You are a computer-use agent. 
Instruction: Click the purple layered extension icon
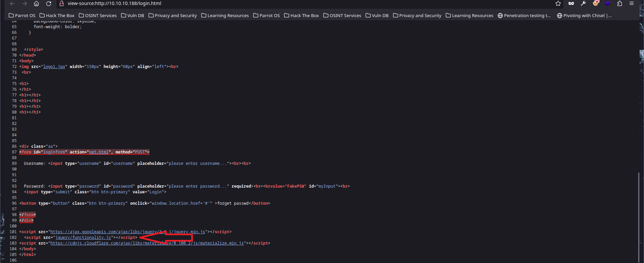[x=607, y=3]
